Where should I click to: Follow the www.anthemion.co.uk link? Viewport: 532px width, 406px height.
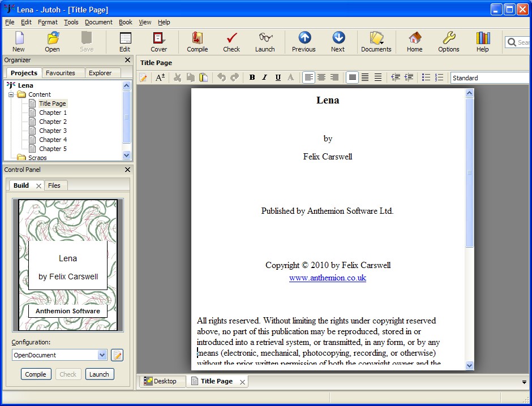pos(328,278)
